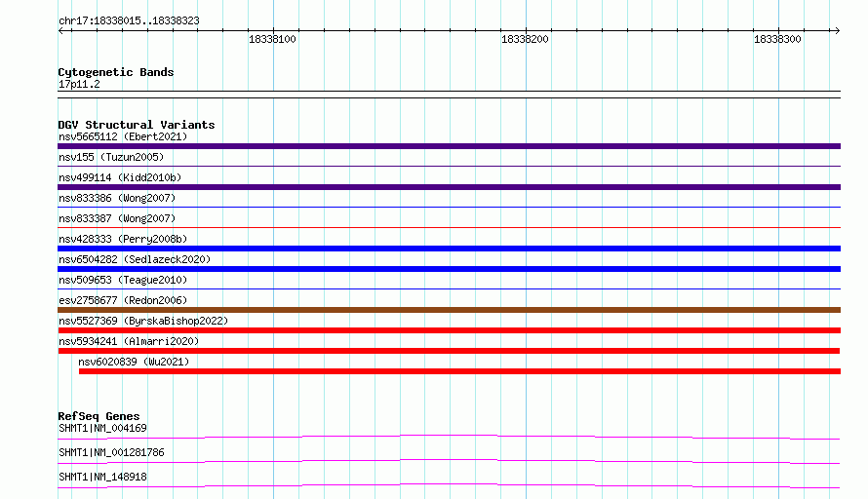Click the magenta gene line for NM_148918

(x=449, y=485)
